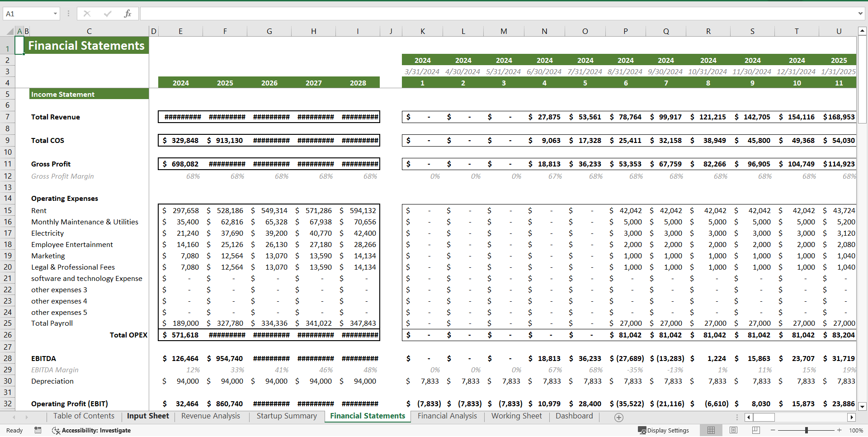The width and height of the screenshot is (868, 437).
Task: Click the vertical scrollbar thumb
Action: (862, 79)
